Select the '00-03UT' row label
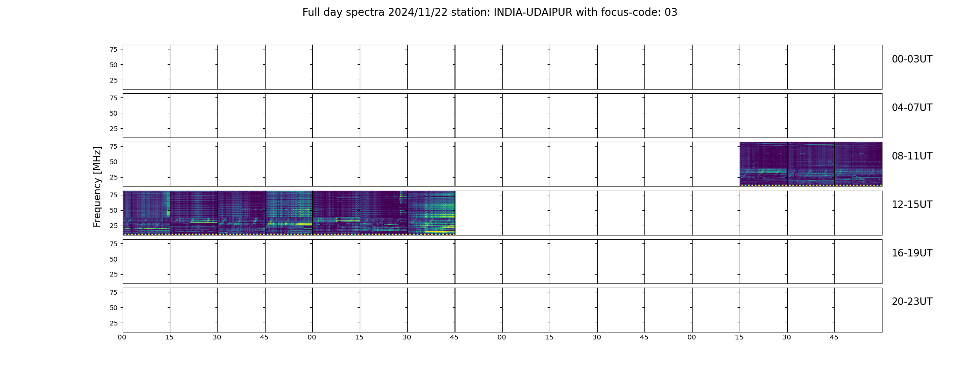 (912, 59)
